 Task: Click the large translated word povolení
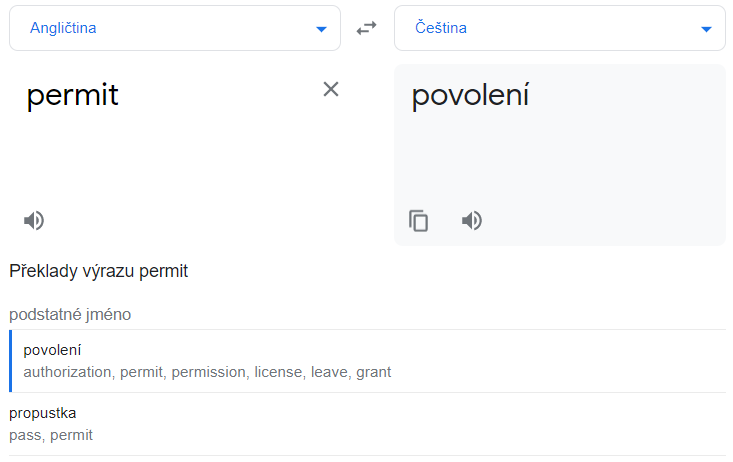[470, 95]
